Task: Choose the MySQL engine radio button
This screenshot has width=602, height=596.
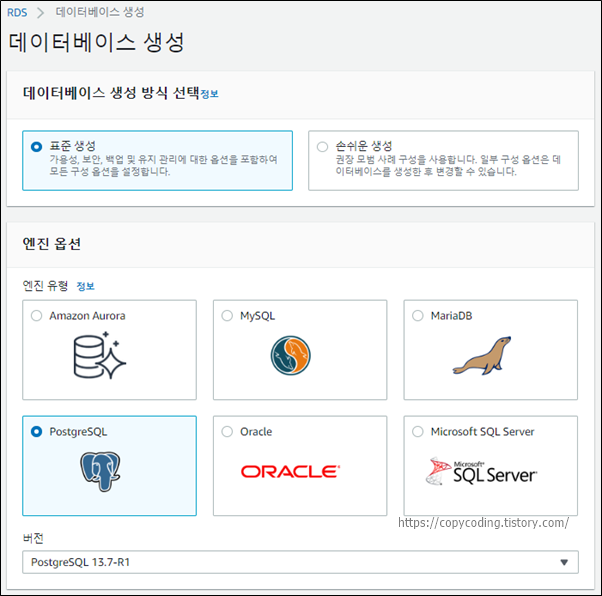Action: coord(227,316)
